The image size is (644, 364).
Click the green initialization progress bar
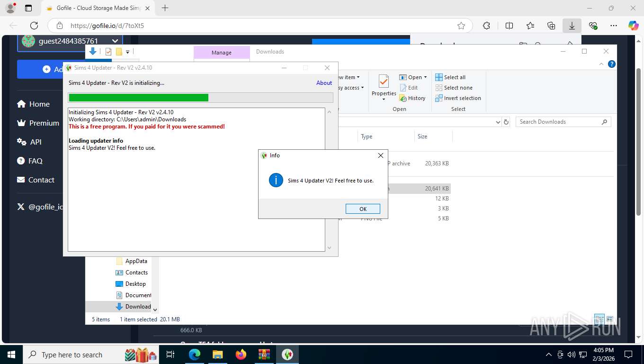[x=139, y=98]
